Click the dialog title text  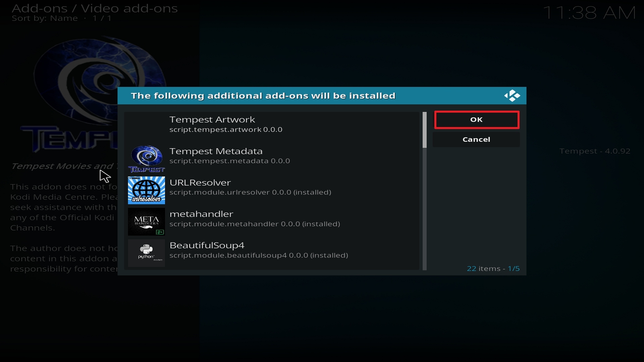(263, 96)
